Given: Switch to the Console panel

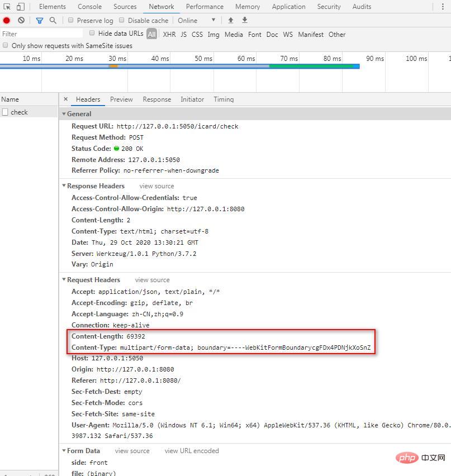Looking at the screenshot, I should pos(89,6).
